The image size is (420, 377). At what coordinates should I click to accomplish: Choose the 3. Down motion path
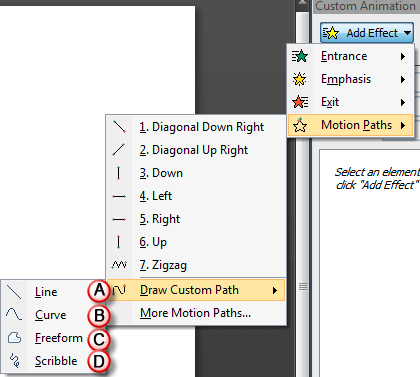[x=196, y=173]
